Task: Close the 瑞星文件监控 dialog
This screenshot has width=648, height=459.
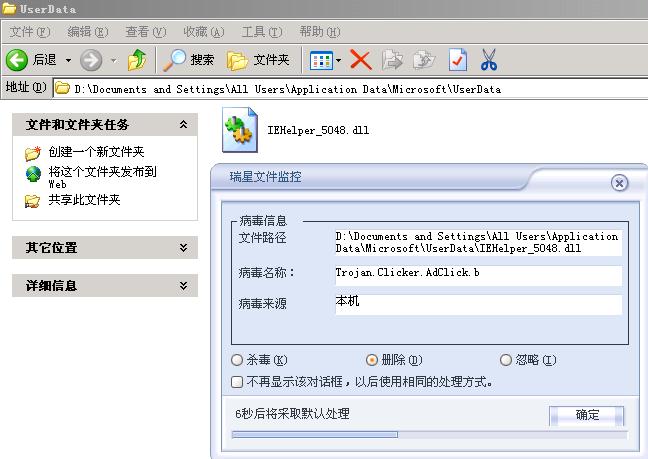Action: pos(619,183)
